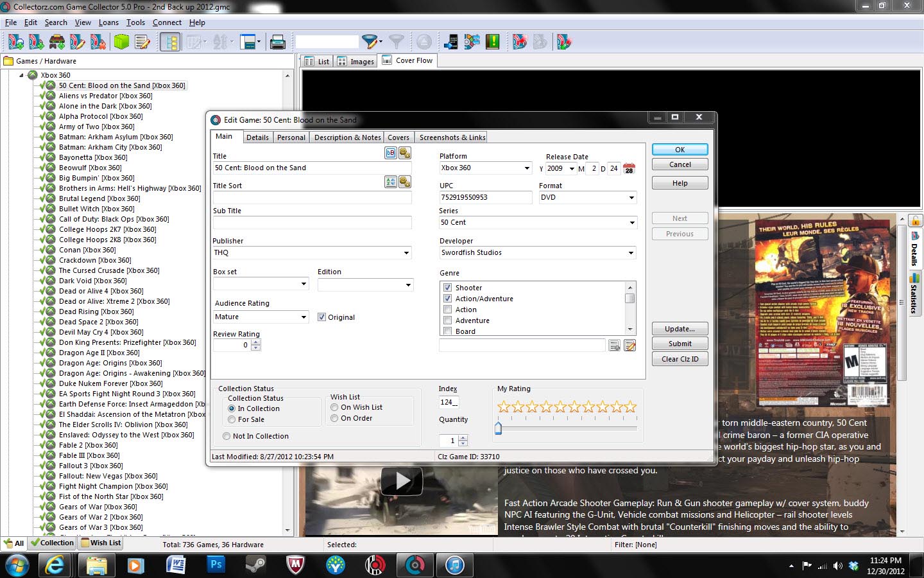This screenshot has height=578, width=924.
Task: Click the green cube toolbar icon
Action: (121, 42)
